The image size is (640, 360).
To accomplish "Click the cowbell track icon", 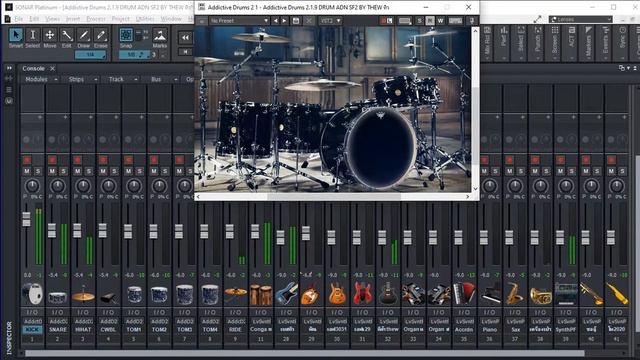I will (x=109, y=297).
